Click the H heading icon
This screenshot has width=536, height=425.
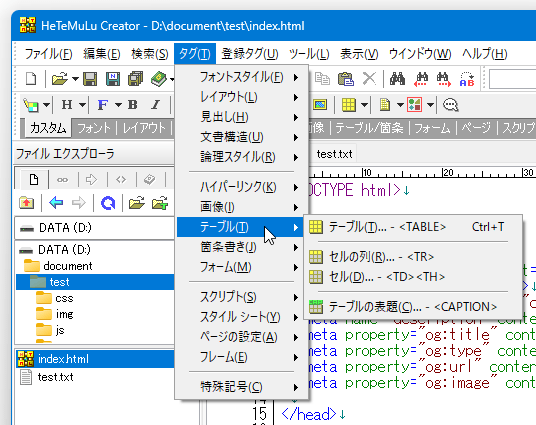coord(67,105)
